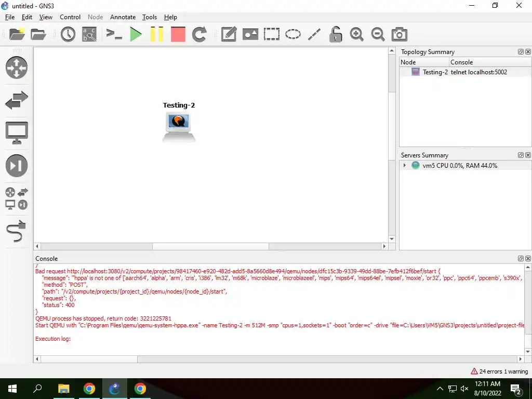Toggle show/hide interface labels

(89, 34)
